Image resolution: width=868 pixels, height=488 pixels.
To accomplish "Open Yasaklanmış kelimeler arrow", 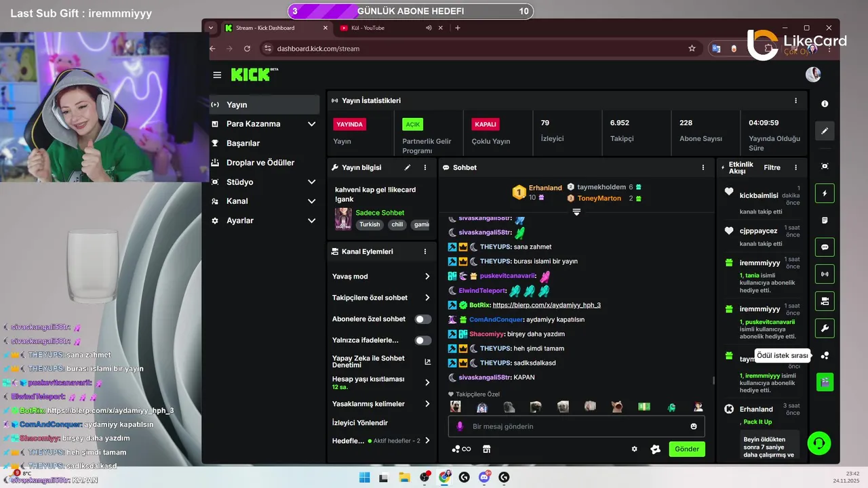I will click(x=427, y=404).
